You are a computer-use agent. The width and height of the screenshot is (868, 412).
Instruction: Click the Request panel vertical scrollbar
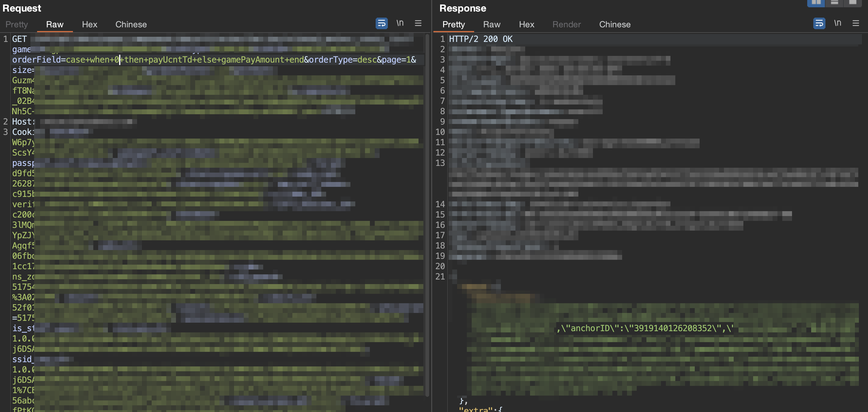pos(427,216)
